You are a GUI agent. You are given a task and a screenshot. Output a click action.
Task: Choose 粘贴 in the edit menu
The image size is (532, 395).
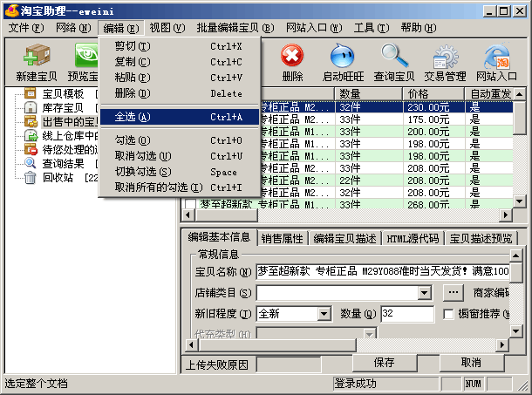[x=180, y=78]
